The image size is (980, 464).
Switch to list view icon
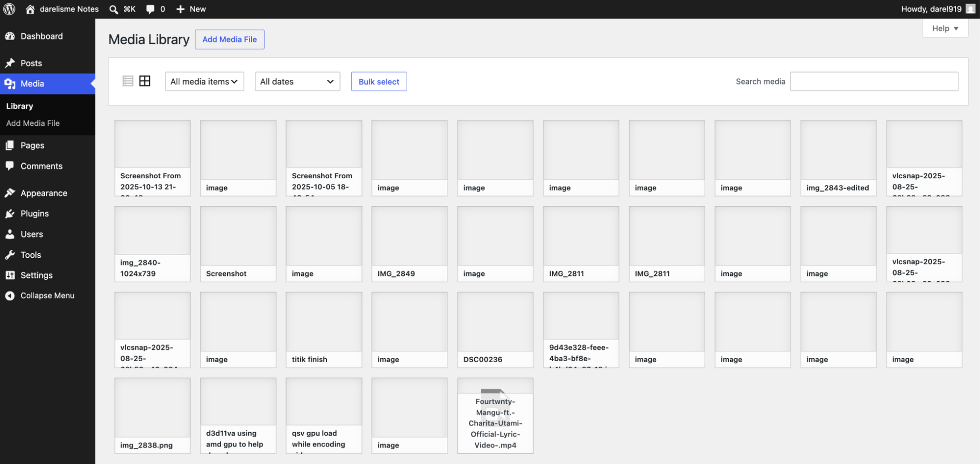(128, 81)
